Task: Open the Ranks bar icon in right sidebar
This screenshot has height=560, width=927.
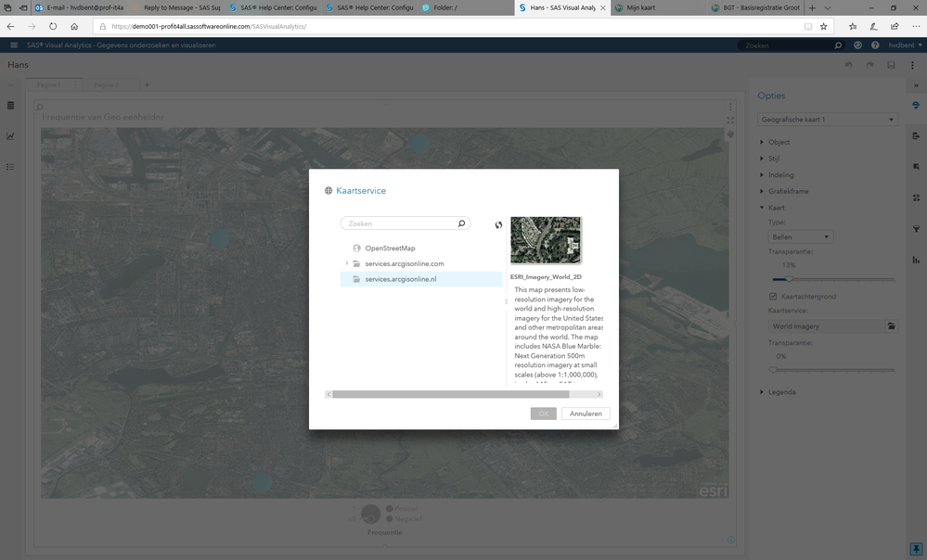Action: (x=916, y=260)
